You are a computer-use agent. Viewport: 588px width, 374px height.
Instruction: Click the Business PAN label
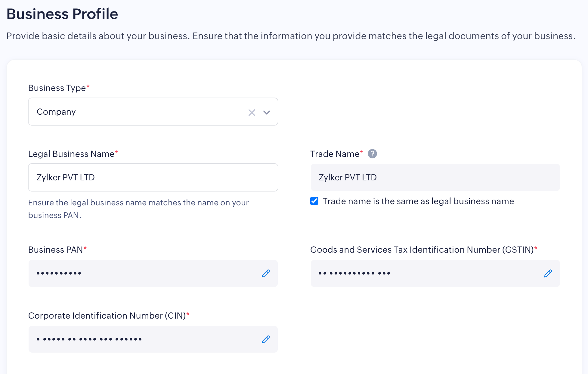[55, 250]
